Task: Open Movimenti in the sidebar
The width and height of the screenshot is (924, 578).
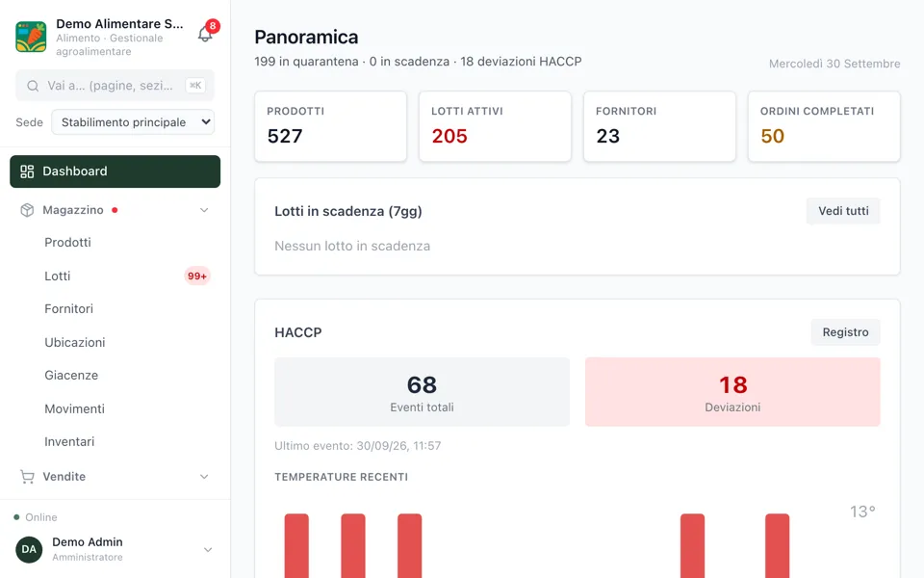Action: tap(74, 408)
